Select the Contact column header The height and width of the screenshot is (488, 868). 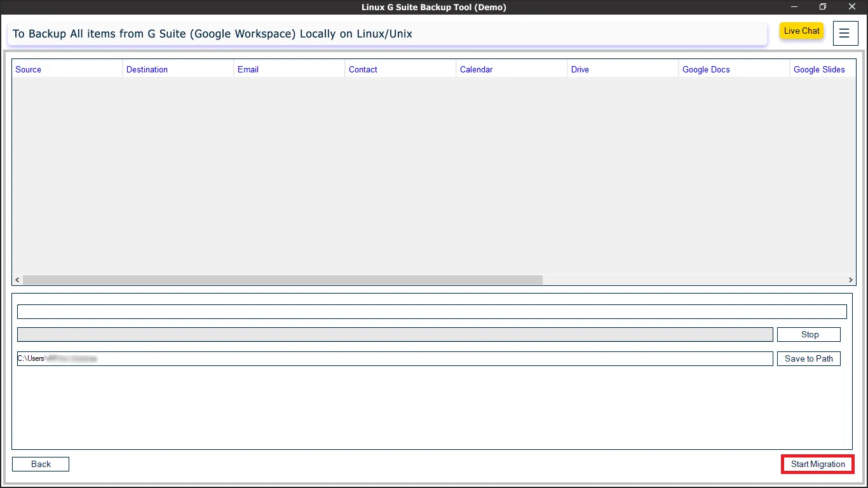[400, 69]
